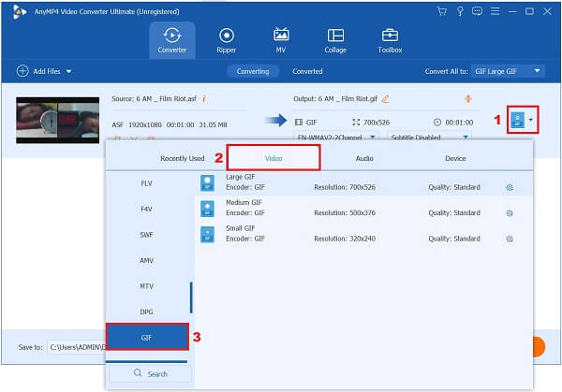Open the hamburger menu icon
Screen dimensions: 562x392
click(495, 11)
